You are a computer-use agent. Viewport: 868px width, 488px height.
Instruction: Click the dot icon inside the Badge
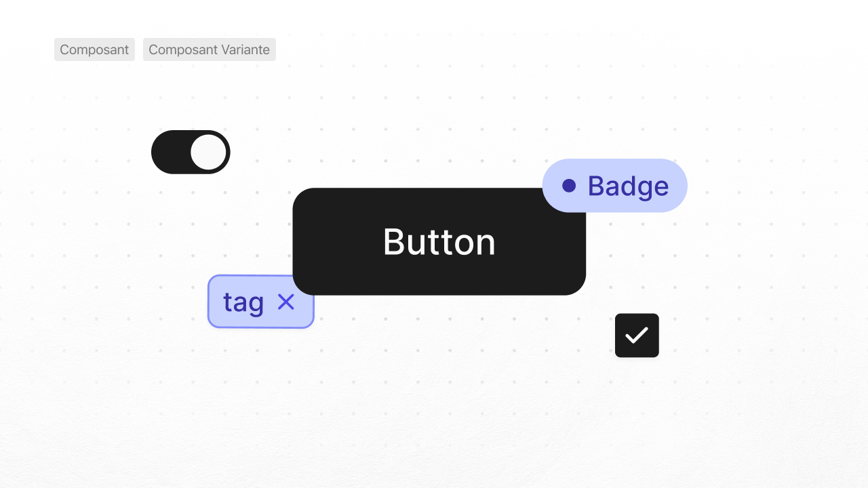coord(569,186)
